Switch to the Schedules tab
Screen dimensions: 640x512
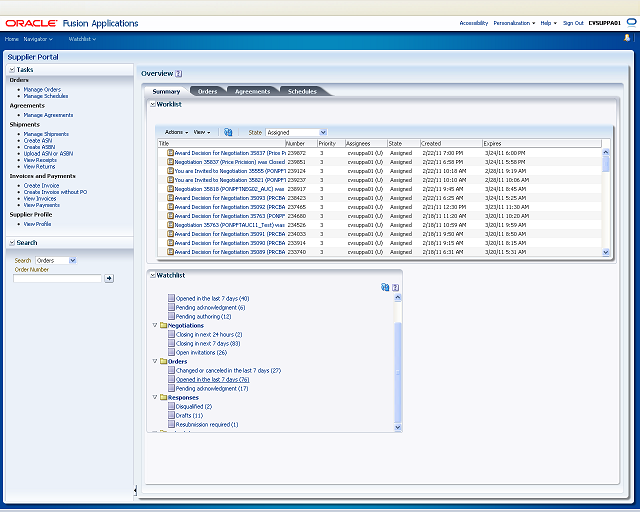[x=302, y=91]
